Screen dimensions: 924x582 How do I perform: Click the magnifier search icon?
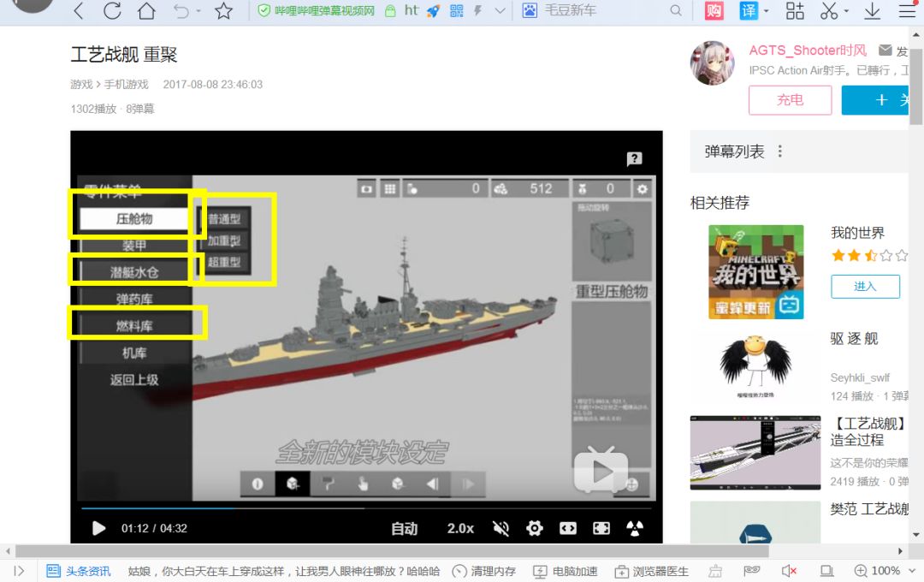click(676, 10)
